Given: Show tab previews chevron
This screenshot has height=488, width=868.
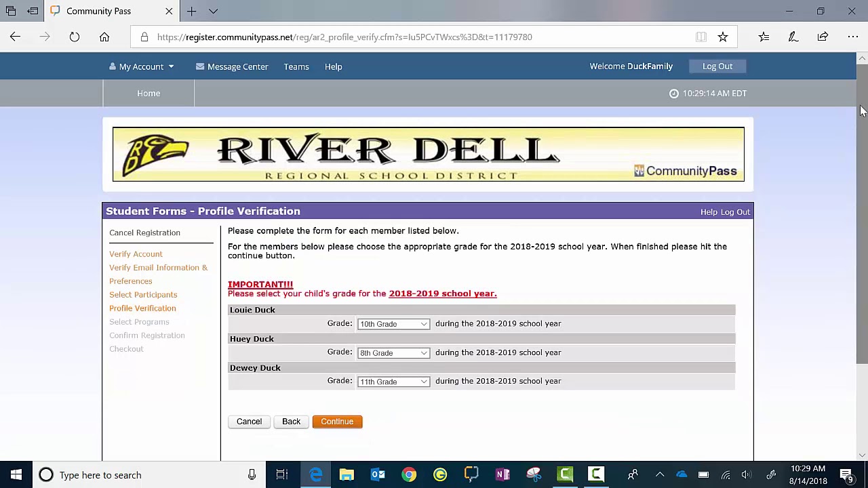Looking at the screenshot, I should point(213,11).
